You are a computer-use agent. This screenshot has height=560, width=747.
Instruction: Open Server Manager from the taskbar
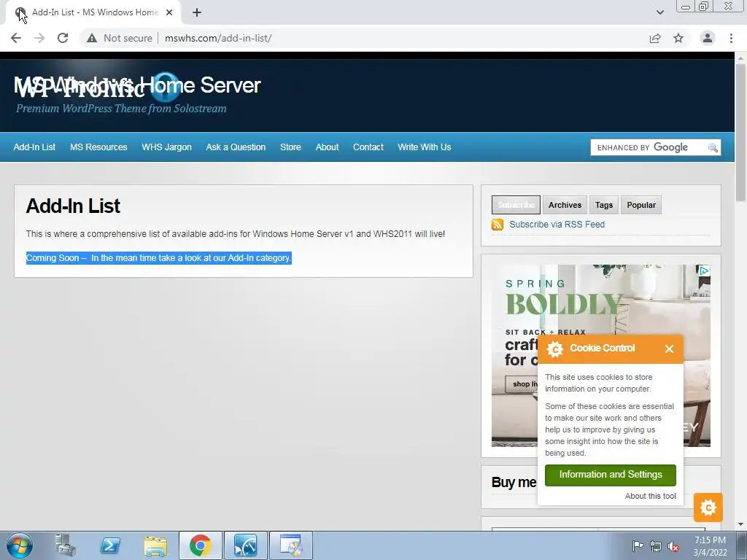[x=65, y=545]
